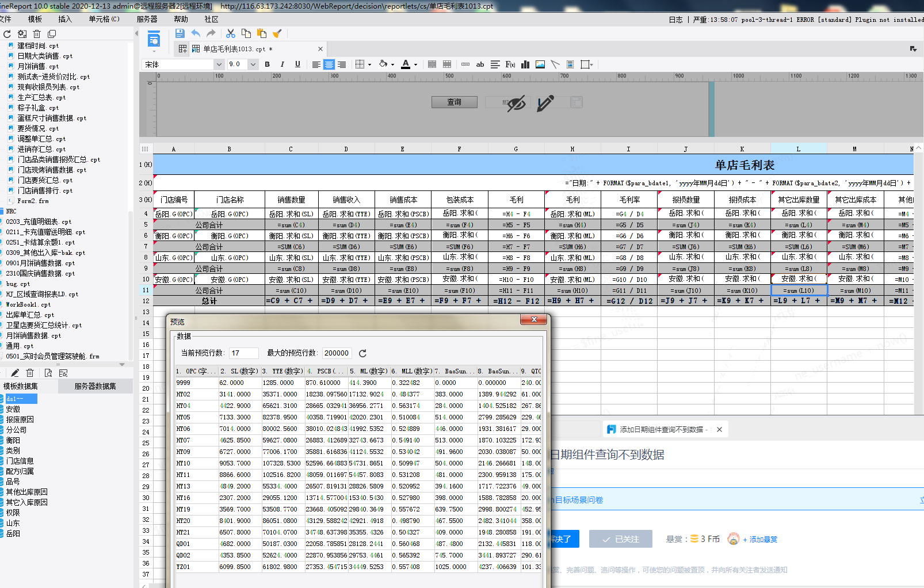
Task: Align cell text left
Action: click(x=316, y=64)
